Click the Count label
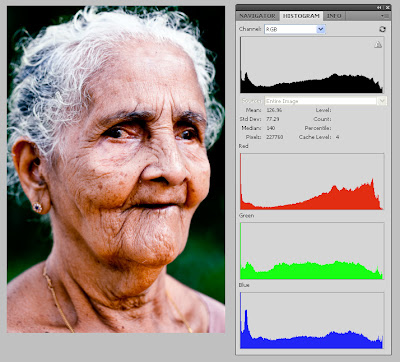Image resolution: width=400 pixels, height=362 pixels. tap(322, 119)
